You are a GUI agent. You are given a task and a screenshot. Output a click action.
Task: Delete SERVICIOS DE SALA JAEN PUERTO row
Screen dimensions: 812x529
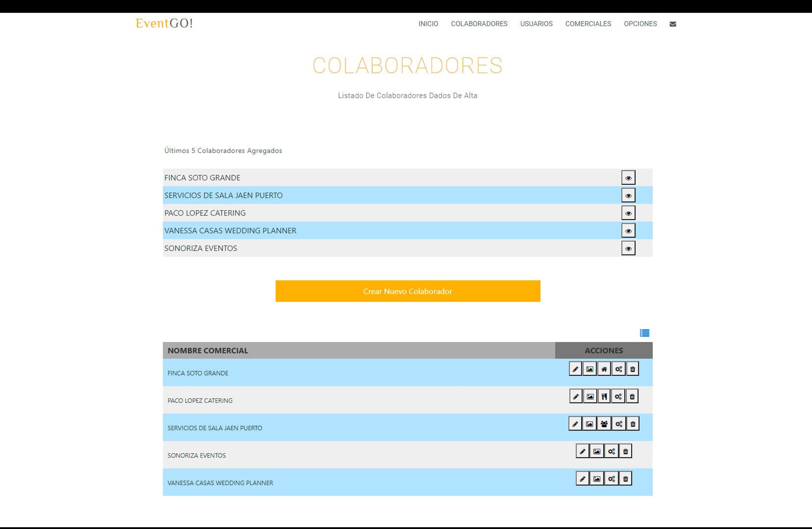(633, 424)
